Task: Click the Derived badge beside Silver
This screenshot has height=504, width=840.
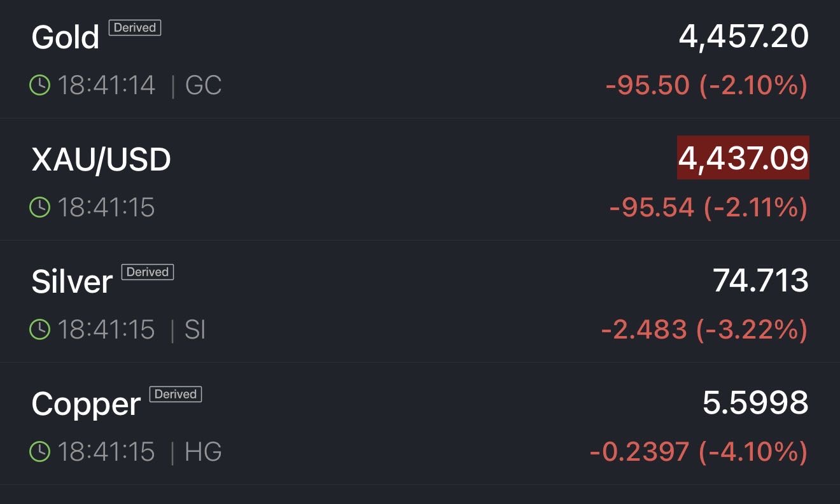Action: [147, 272]
